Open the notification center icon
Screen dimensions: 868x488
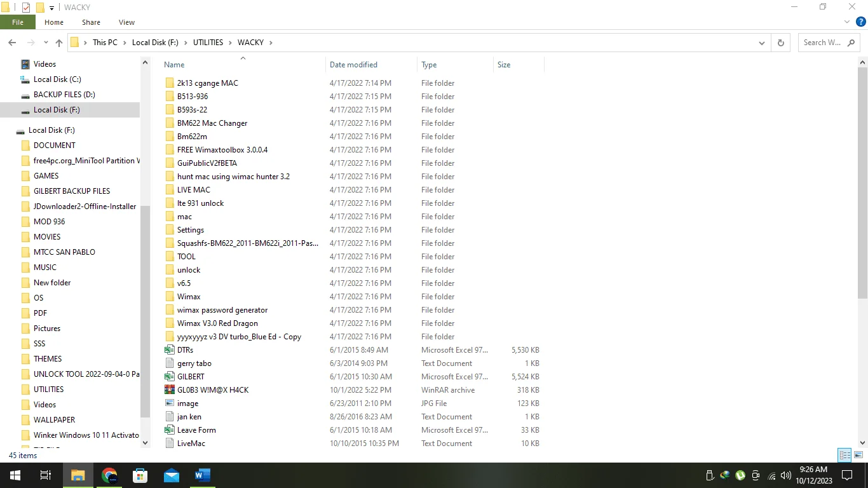click(846, 475)
